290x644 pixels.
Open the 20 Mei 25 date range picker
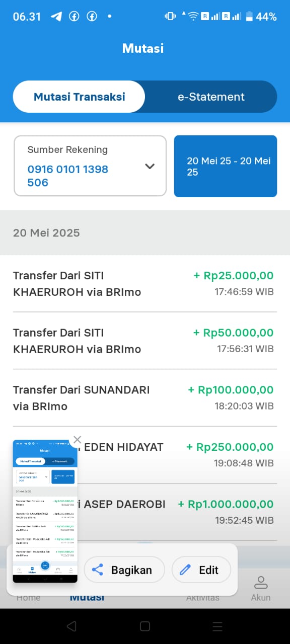pyautogui.click(x=226, y=166)
